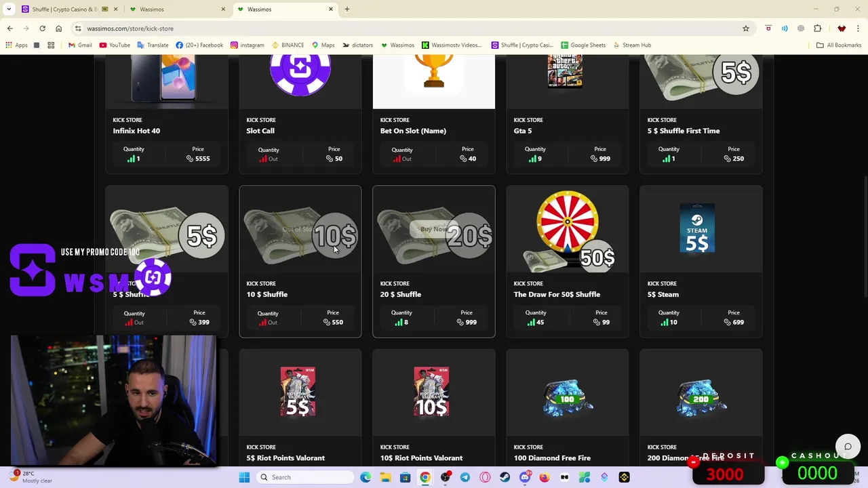Viewport: 868px width, 488px height.
Task: Open Steam from the taskbar
Action: coord(505,477)
